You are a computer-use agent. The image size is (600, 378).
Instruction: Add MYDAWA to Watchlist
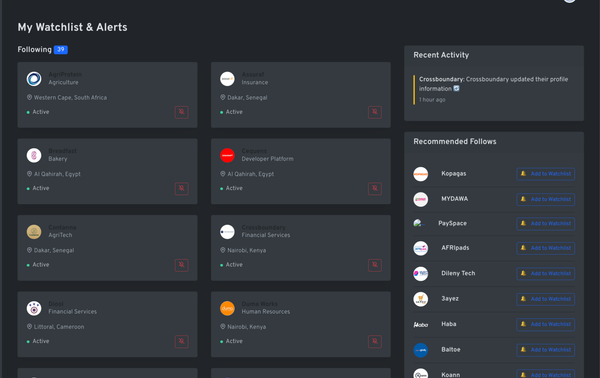[x=545, y=199]
